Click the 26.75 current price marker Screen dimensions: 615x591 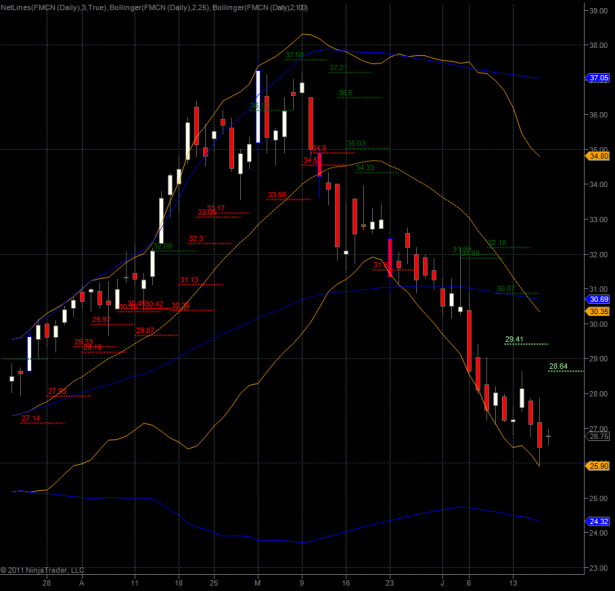[599, 436]
